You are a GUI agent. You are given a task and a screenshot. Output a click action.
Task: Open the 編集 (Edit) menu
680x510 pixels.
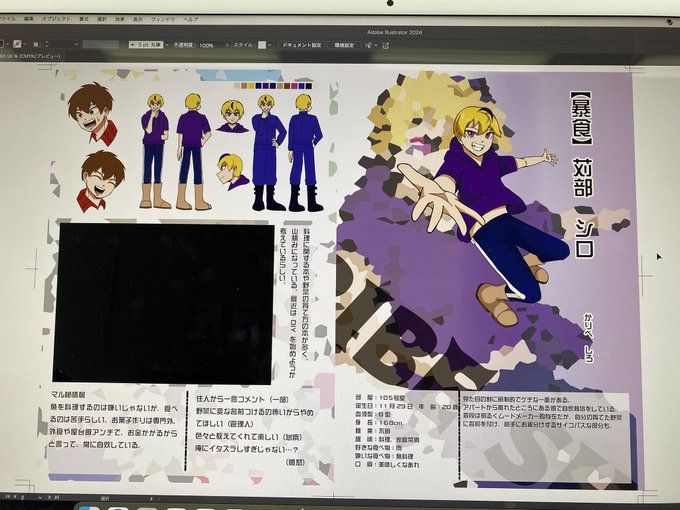(29, 19)
